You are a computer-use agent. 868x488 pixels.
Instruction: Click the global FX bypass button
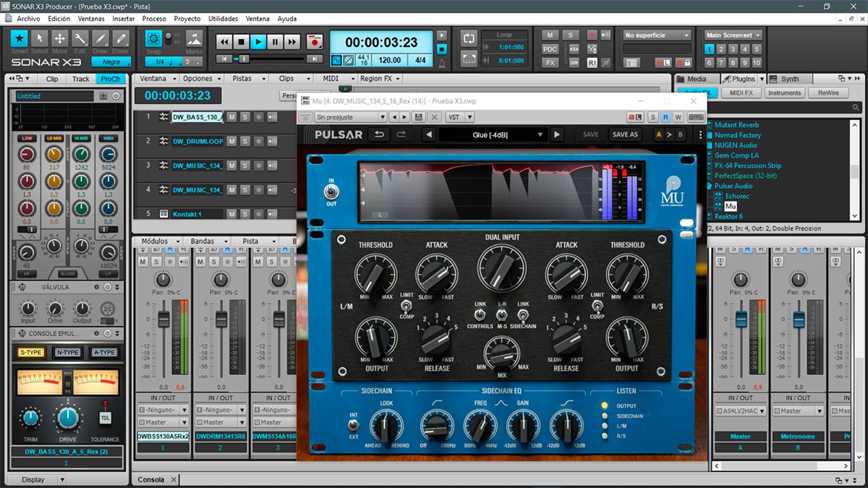click(x=550, y=62)
